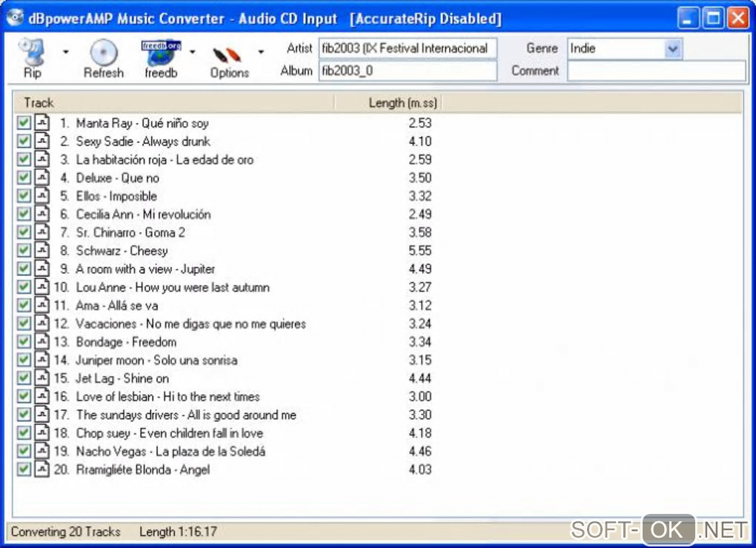Expand the Rip dropdown arrow
The width and height of the screenshot is (756, 548).
(66, 52)
